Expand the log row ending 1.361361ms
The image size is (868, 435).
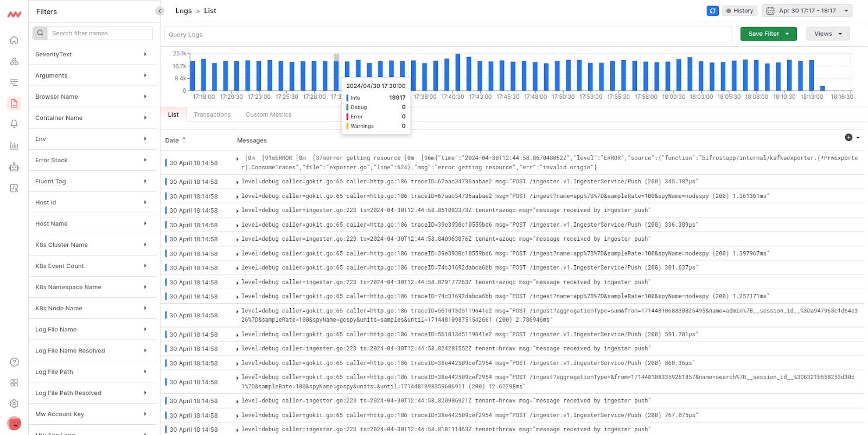[238, 196]
